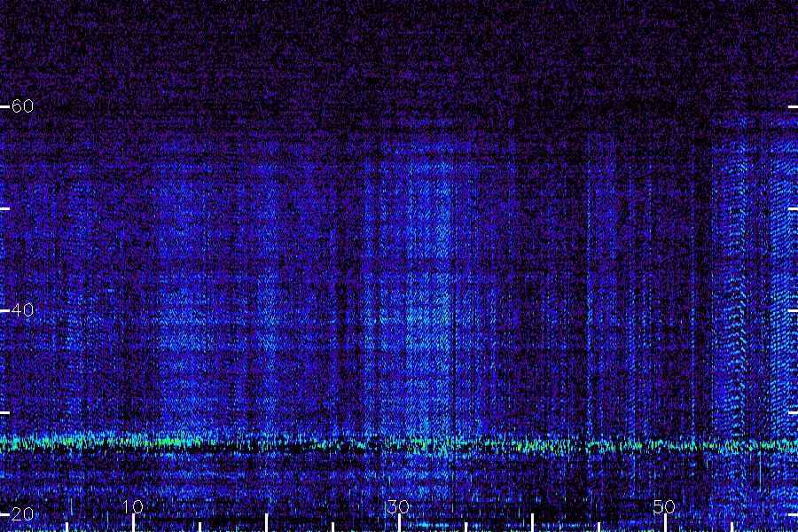
Task: Select the time tick mark under the 10 label
Action: click(x=133, y=523)
